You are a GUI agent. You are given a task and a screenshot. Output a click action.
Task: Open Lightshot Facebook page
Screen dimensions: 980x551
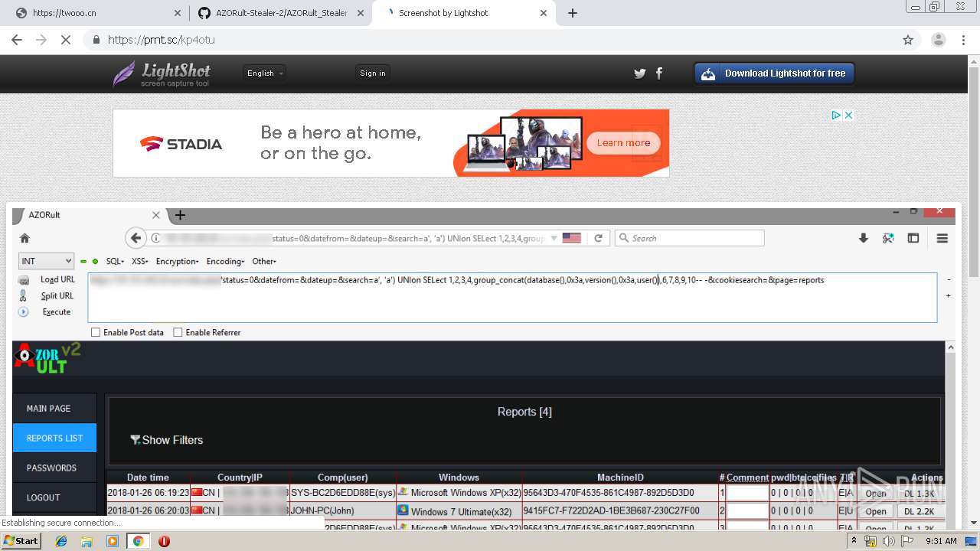coord(659,73)
